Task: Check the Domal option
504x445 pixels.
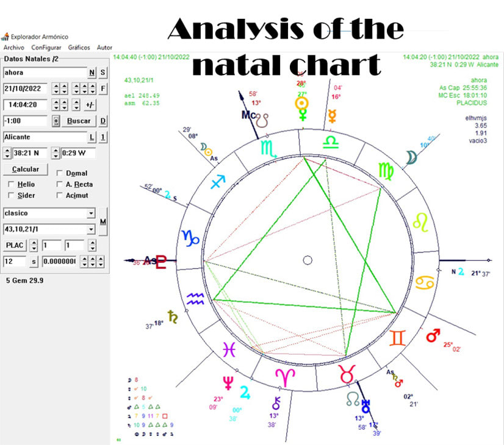Action: click(x=58, y=173)
